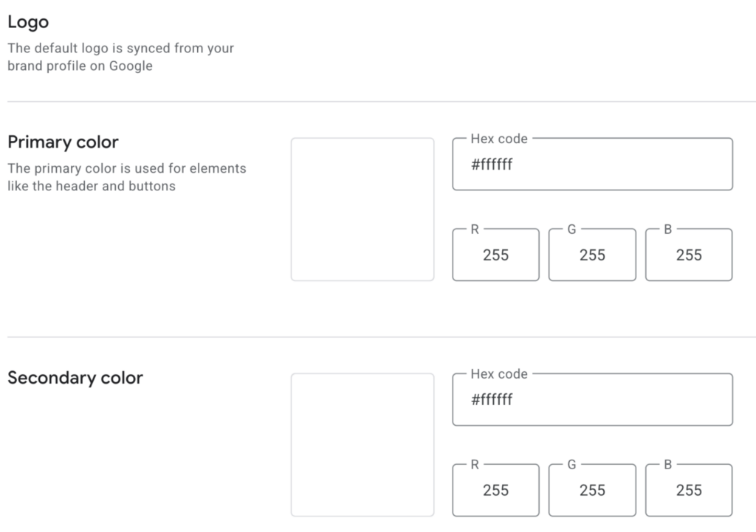756x532 pixels.
Task: Click the word Google in the logo description
Action: click(130, 66)
